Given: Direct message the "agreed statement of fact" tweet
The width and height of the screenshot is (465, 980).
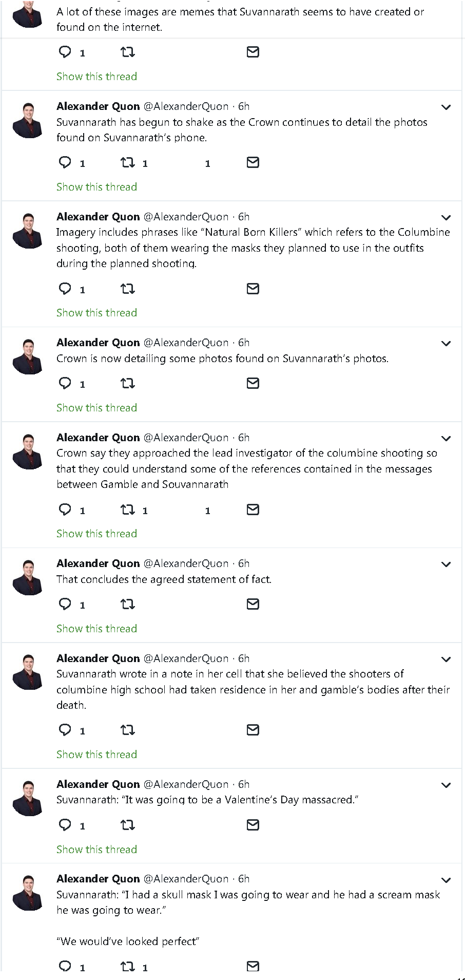Looking at the screenshot, I should pos(253,604).
